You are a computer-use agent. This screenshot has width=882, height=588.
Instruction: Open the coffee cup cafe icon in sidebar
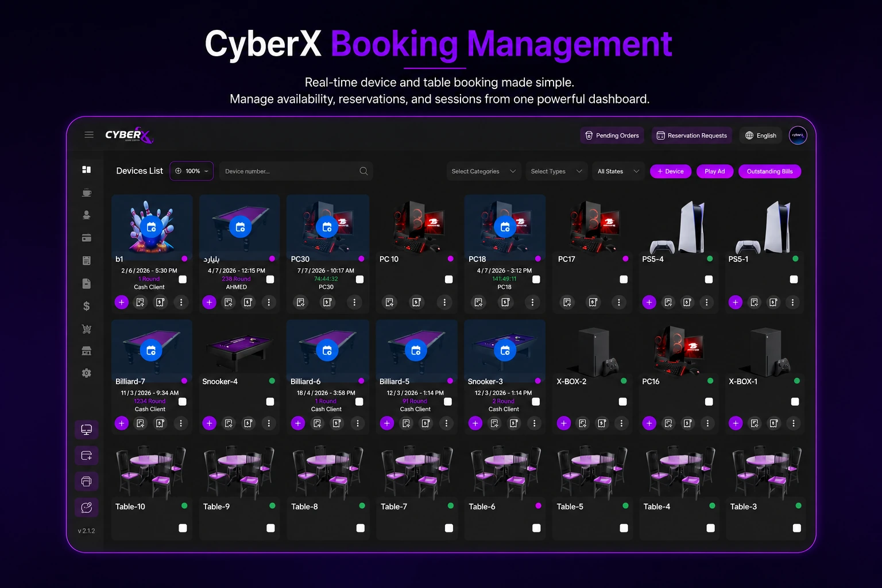coord(87,193)
